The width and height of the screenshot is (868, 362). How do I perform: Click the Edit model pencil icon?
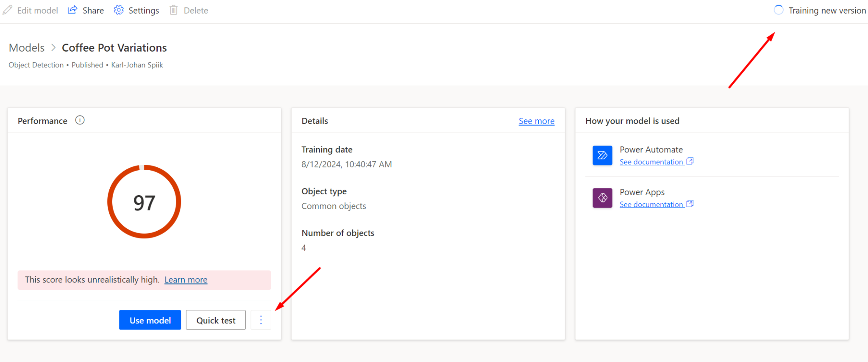coord(8,10)
